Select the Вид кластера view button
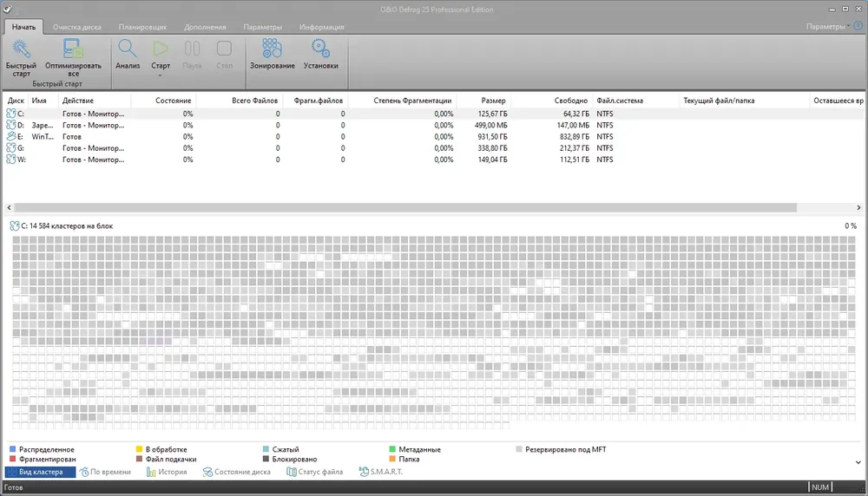The width and height of the screenshot is (868, 496). click(41, 472)
